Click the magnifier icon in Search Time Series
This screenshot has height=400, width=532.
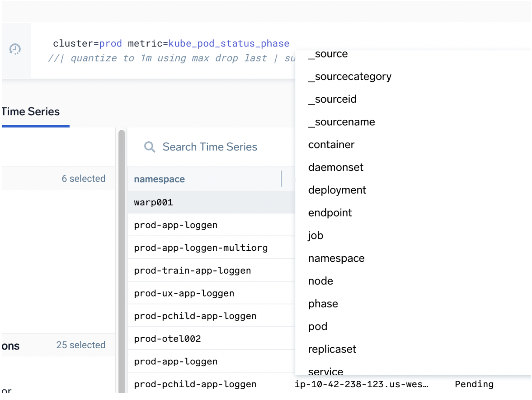[x=149, y=146]
